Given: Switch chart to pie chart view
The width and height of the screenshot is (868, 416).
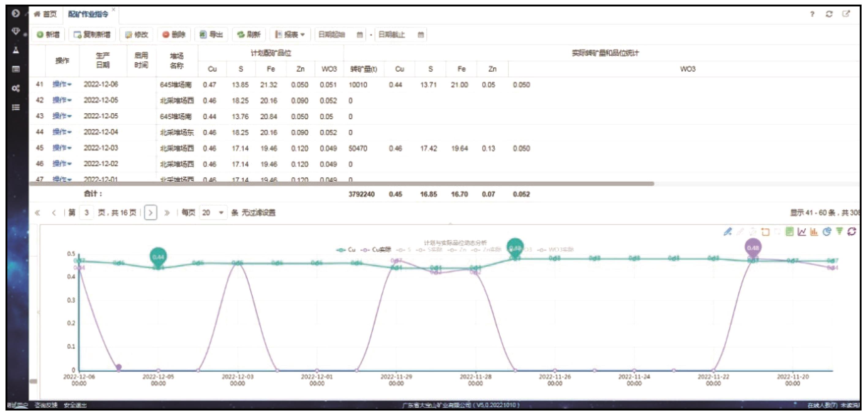Looking at the screenshot, I should click(827, 231).
